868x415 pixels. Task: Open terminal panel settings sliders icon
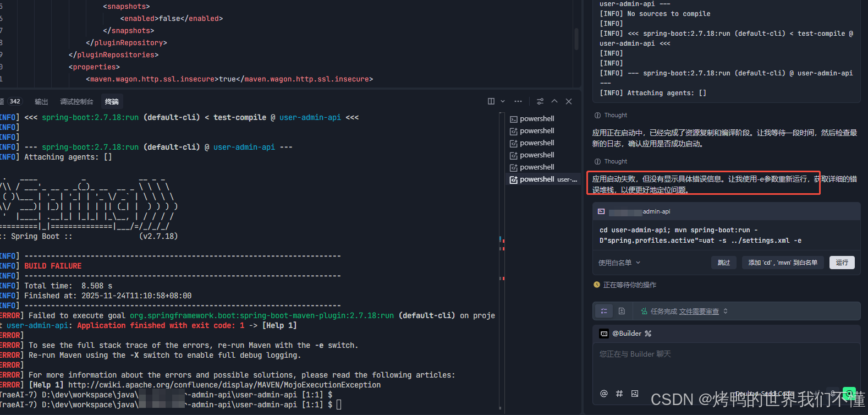[x=540, y=101]
